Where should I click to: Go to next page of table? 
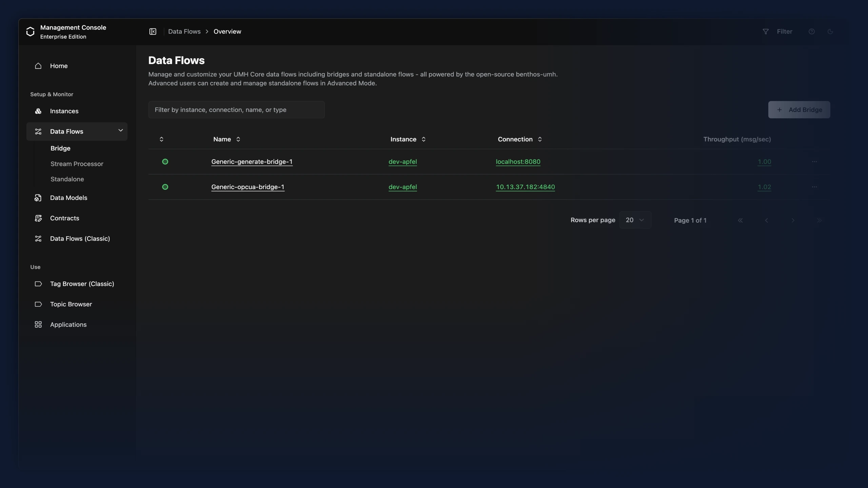click(x=793, y=220)
